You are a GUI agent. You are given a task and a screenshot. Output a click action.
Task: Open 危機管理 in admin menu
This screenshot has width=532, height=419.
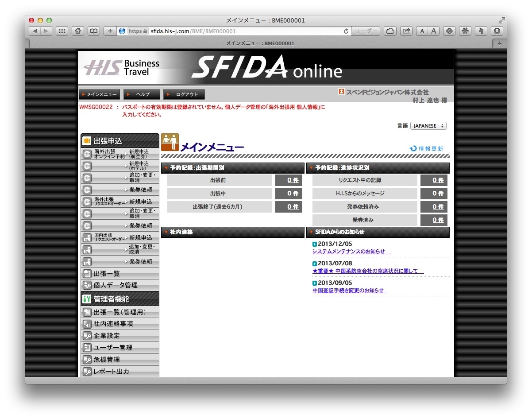pos(120,360)
